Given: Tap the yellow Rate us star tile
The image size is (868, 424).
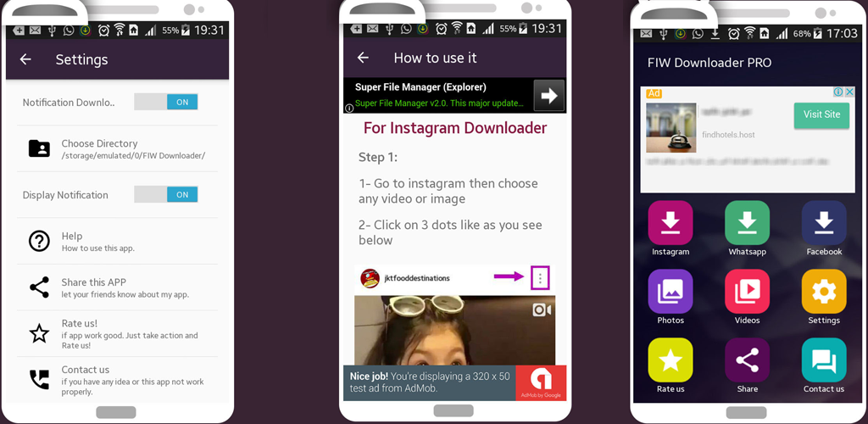Looking at the screenshot, I should coord(670,360).
